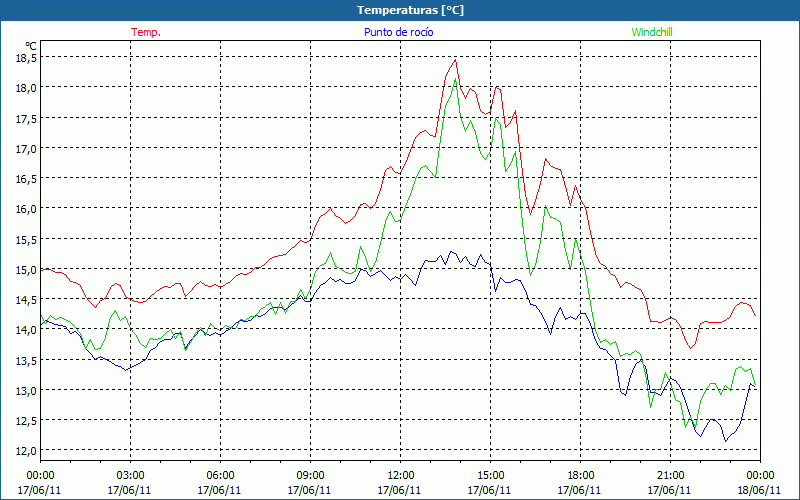Click the 17,0 y-axis label
The width and height of the screenshot is (800, 500).
coord(26,148)
